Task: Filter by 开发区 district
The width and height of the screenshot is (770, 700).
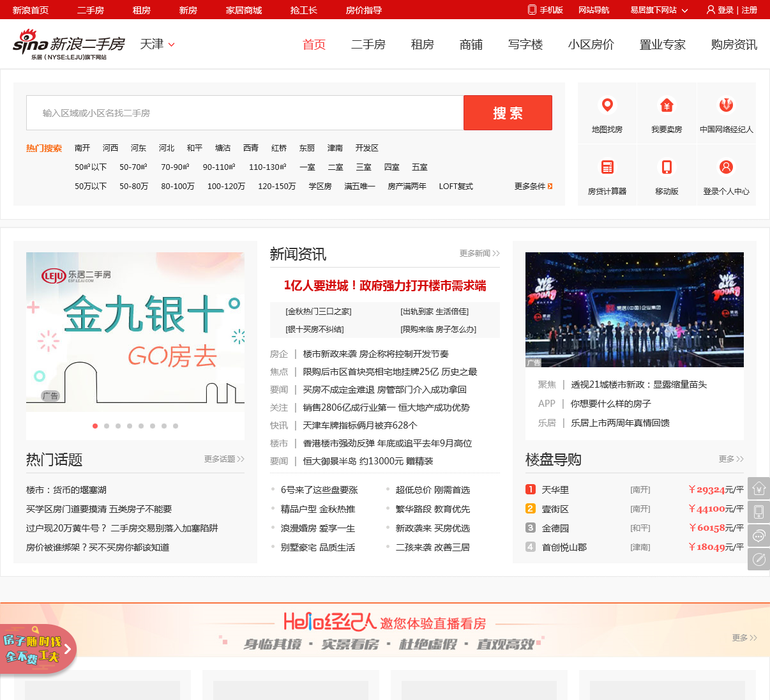Action: pyautogui.click(x=367, y=148)
